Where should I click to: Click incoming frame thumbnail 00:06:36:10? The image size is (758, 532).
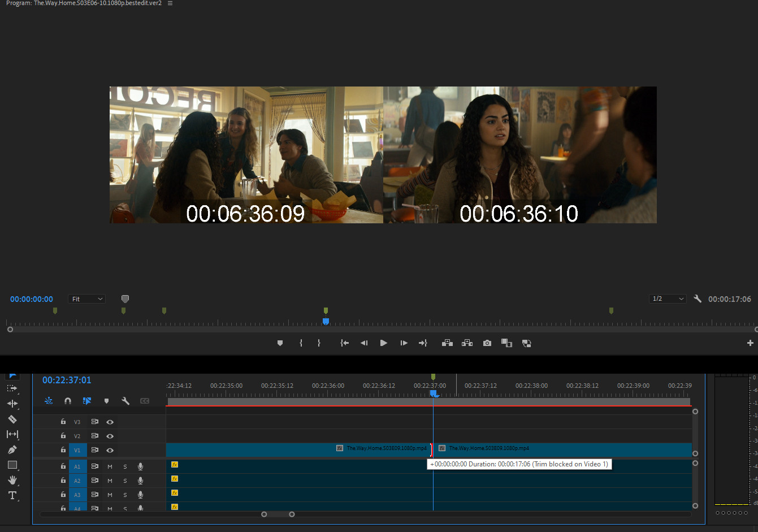520,154
